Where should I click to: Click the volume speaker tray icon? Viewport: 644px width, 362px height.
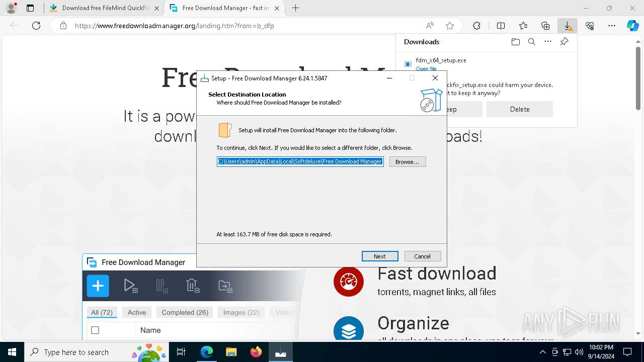(579, 352)
